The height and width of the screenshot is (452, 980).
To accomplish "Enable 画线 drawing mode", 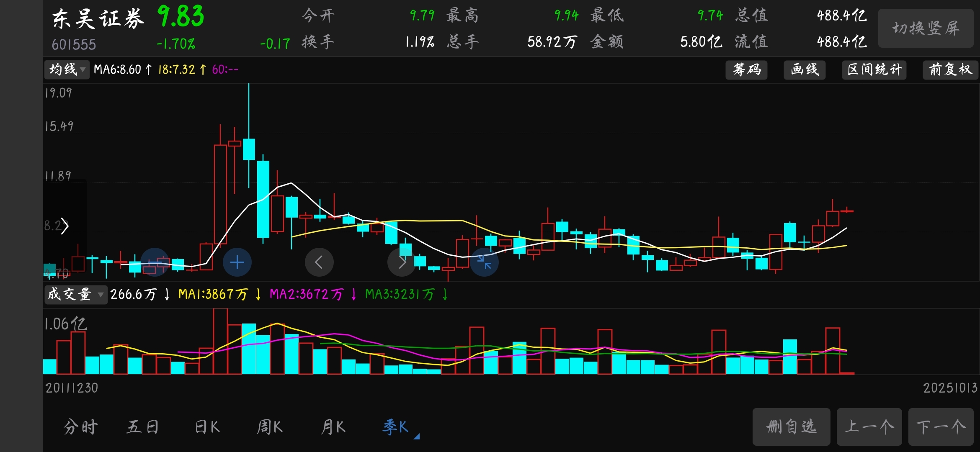I will coord(805,69).
